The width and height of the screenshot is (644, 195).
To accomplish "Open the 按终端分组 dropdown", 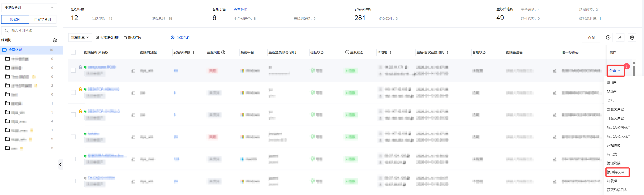I will 29,7.
